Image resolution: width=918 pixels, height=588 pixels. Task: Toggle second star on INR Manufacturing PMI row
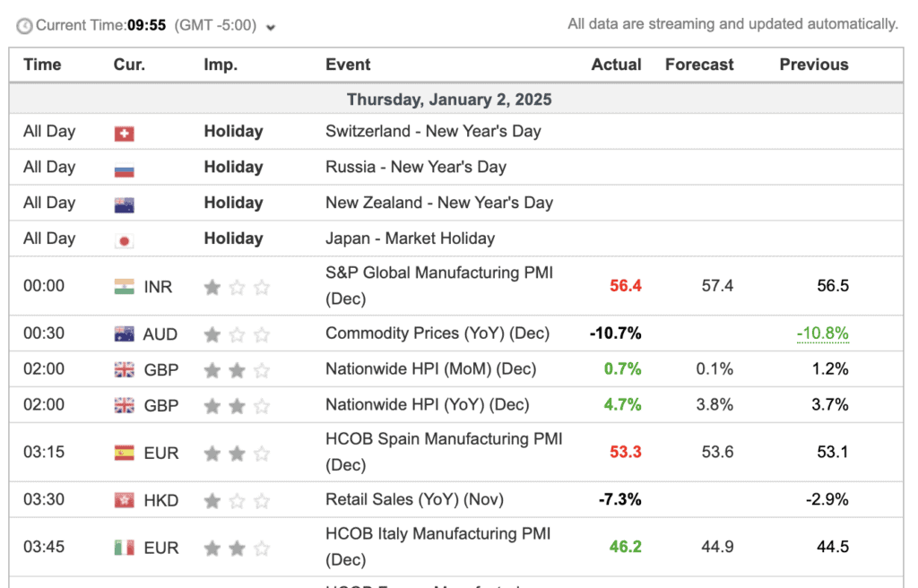tap(236, 286)
